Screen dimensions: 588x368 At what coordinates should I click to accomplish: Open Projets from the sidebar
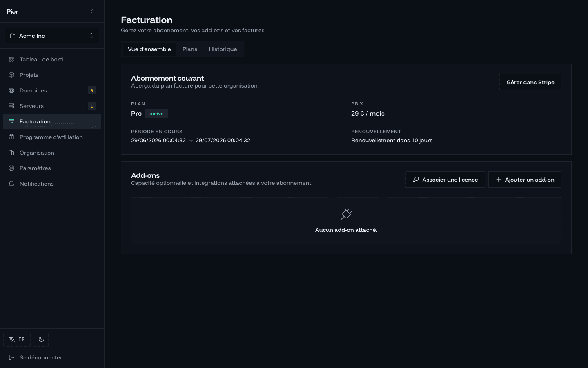pyautogui.click(x=52, y=75)
